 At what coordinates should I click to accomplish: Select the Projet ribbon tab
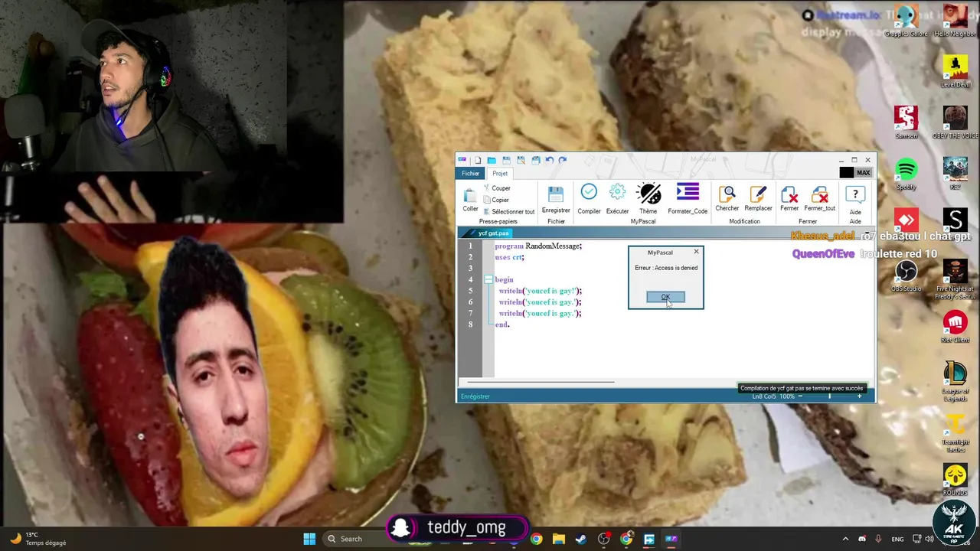500,174
